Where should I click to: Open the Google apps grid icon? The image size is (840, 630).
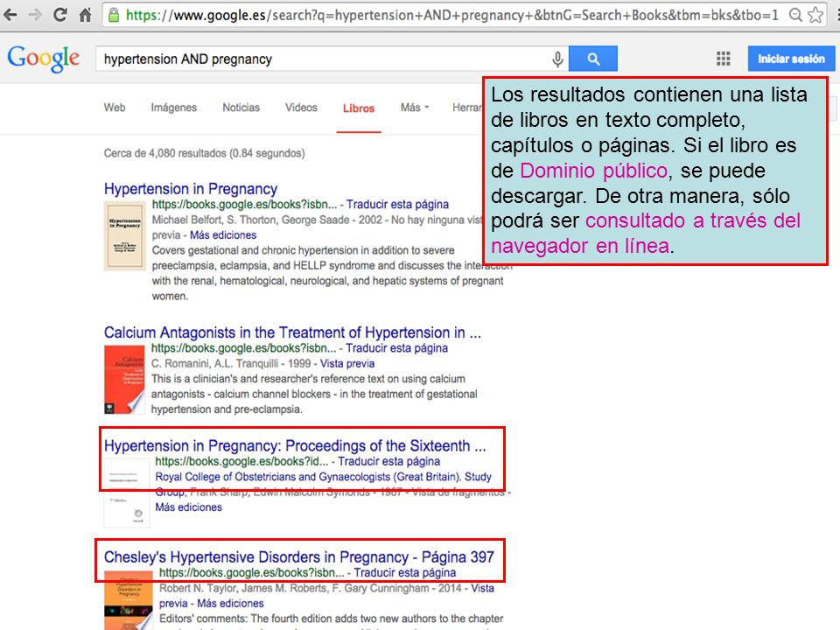coord(724,59)
